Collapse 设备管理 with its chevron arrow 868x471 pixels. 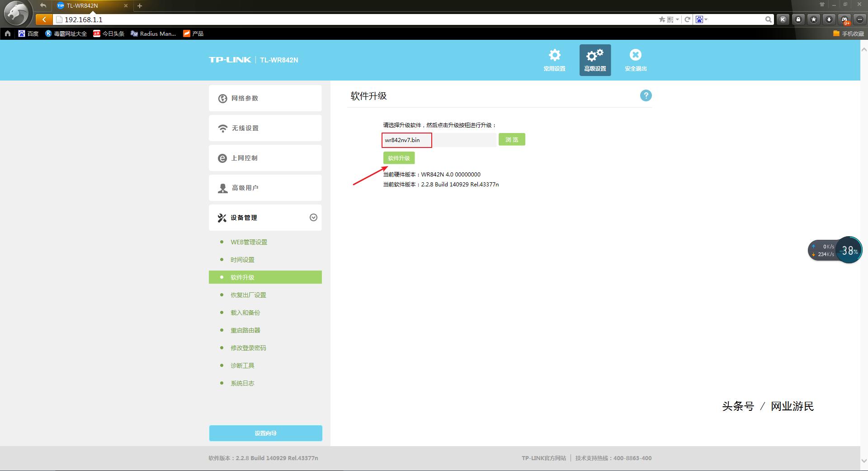(313, 218)
